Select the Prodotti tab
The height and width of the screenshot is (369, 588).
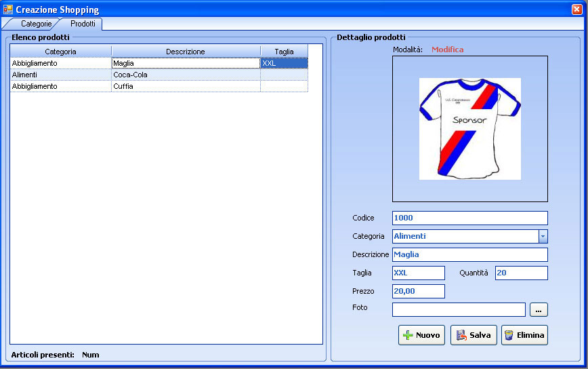pos(83,24)
